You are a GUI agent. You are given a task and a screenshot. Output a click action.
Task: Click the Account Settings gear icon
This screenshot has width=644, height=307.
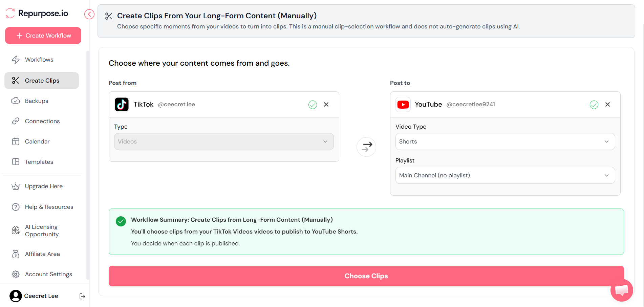click(16, 274)
